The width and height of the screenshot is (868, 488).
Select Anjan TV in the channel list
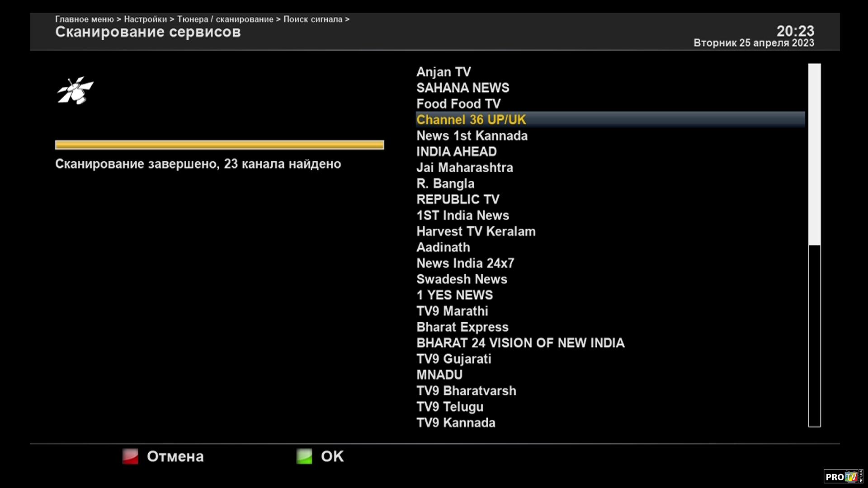[x=443, y=72]
